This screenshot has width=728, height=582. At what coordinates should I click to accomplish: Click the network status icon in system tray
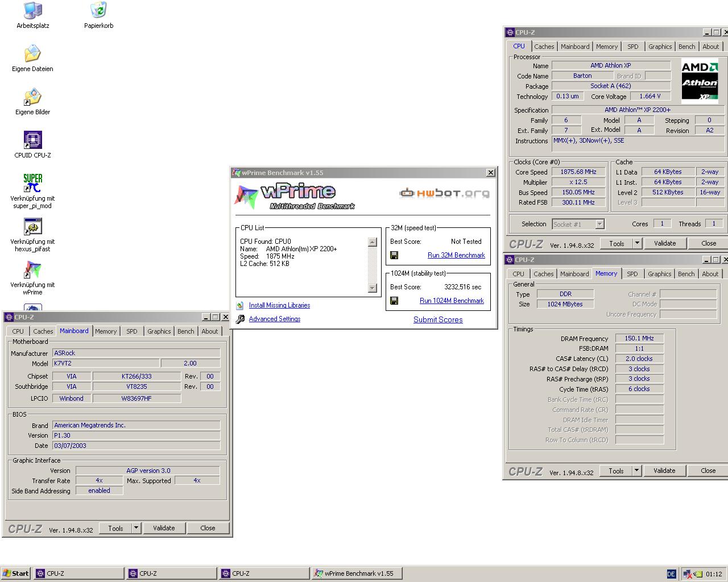coord(688,574)
